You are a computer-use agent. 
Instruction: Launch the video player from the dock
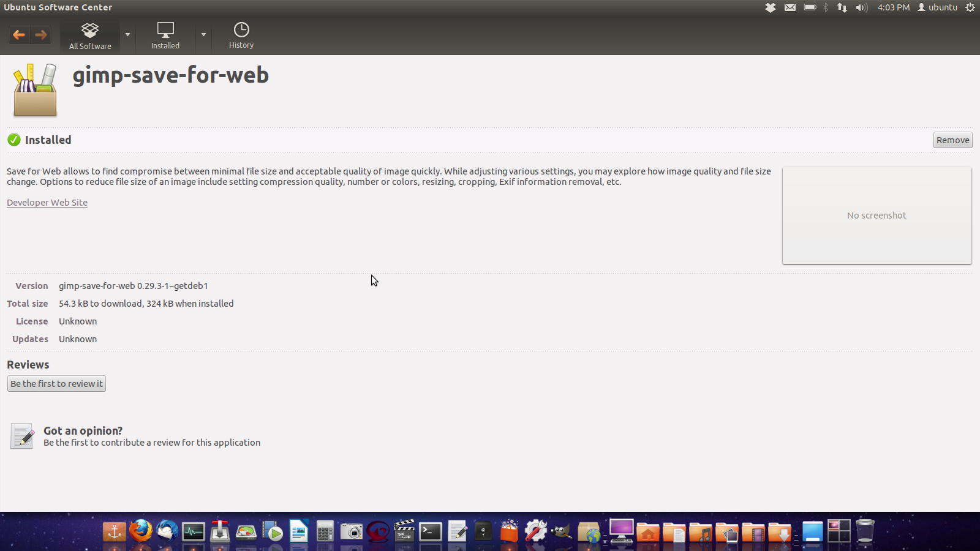tap(273, 531)
